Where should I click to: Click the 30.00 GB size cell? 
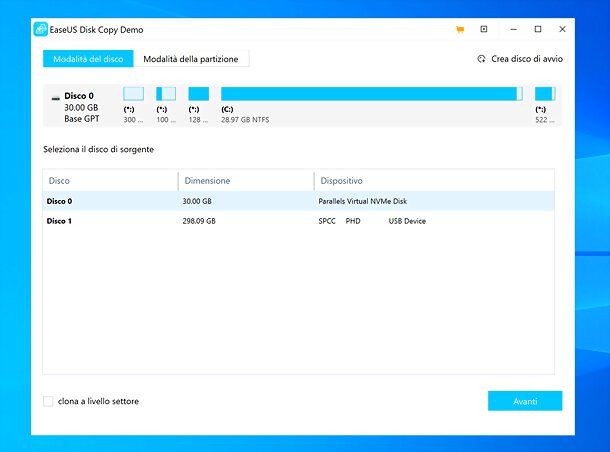coord(197,201)
